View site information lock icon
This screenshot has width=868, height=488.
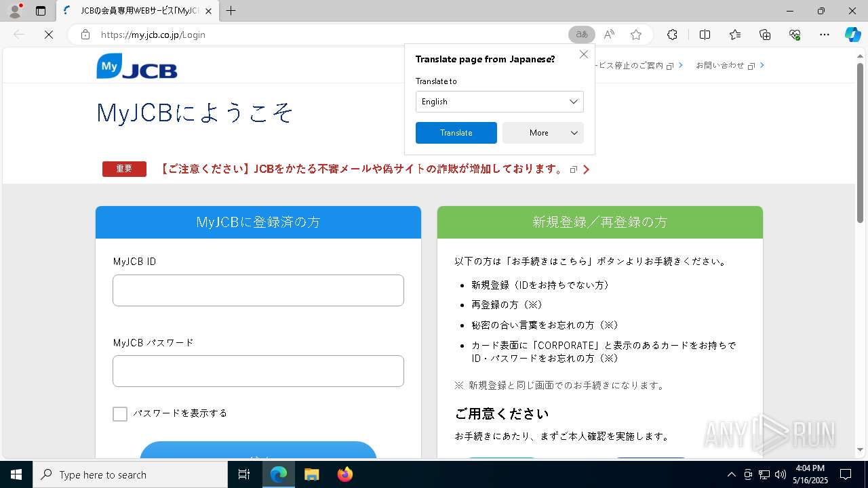point(85,35)
